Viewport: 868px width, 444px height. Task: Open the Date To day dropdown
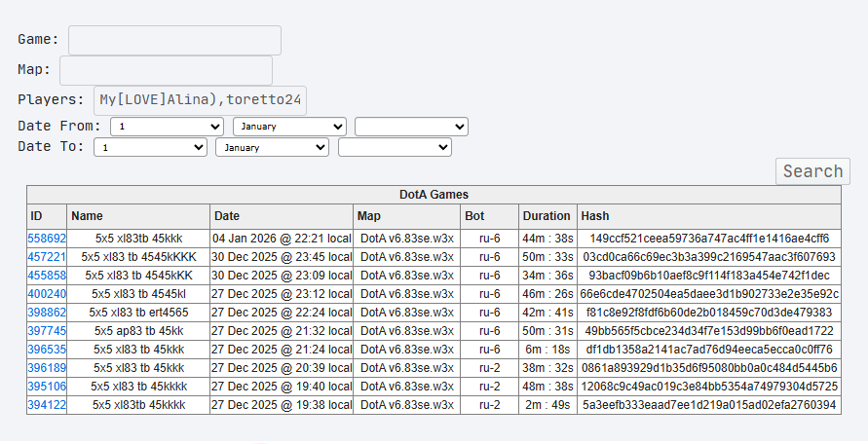(x=150, y=147)
